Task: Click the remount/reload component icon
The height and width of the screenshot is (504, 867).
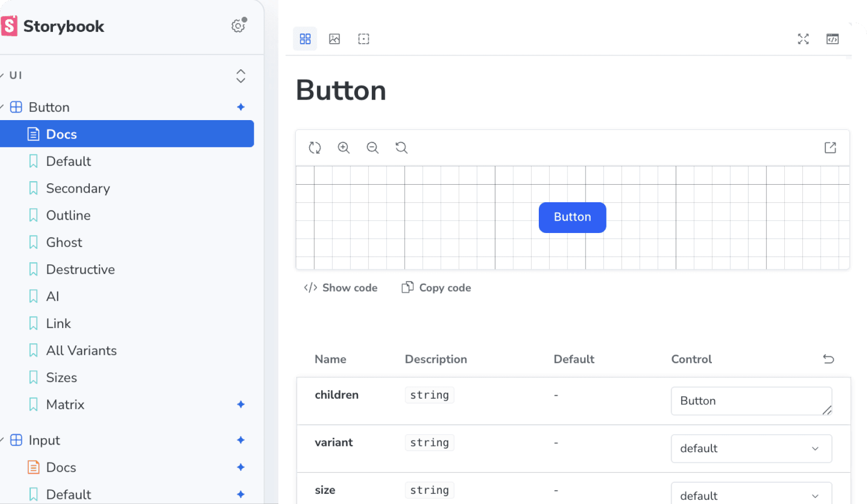Action: pyautogui.click(x=315, y=148)
